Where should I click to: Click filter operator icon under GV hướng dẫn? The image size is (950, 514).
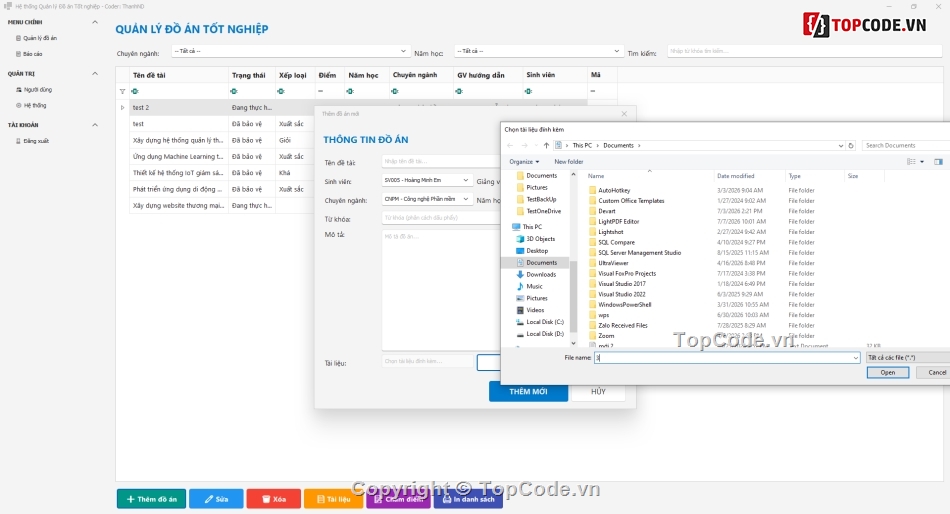(x=459, y=92)
